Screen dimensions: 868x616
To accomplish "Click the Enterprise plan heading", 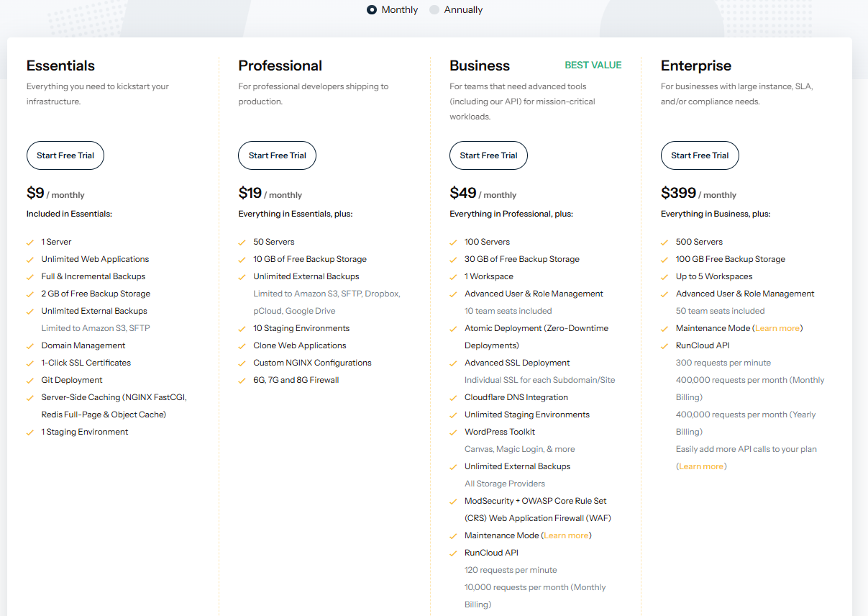I will pos(696,65).
